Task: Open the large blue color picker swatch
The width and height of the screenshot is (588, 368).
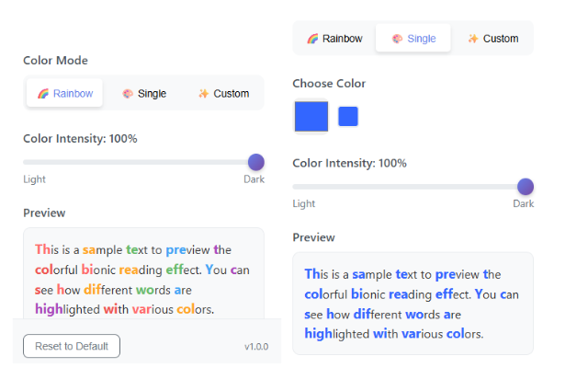Action: pyautogui.click(x=311, y=117)
